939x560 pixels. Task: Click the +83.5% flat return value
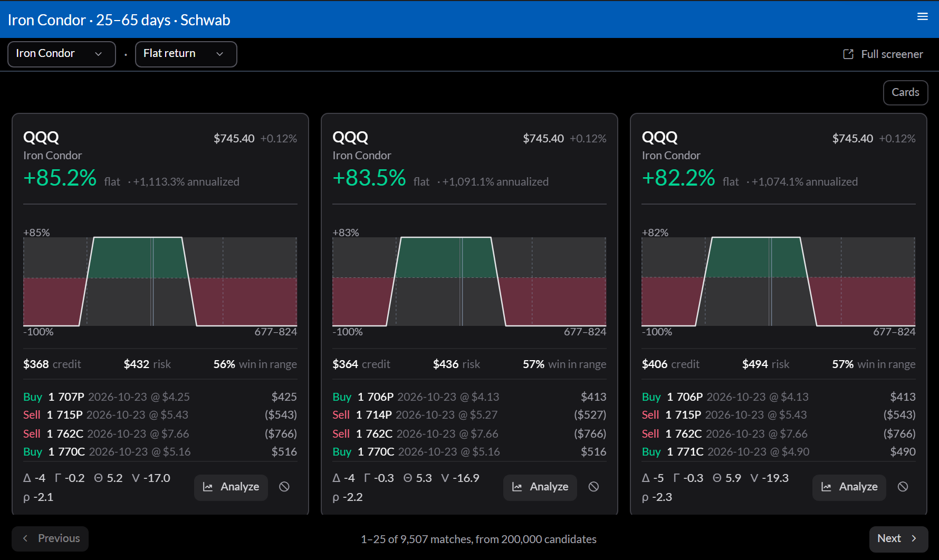click(369, 178)
